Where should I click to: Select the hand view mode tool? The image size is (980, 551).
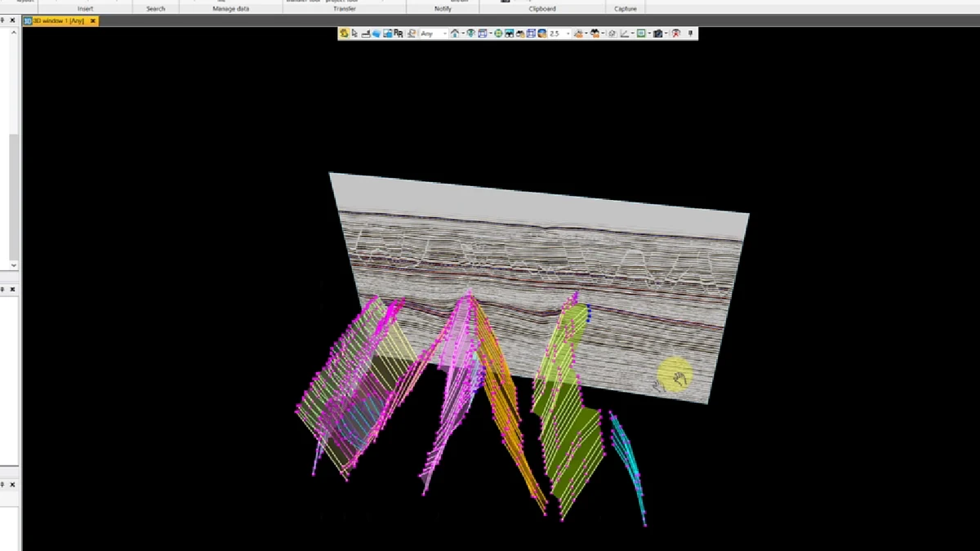click(344, 33)
